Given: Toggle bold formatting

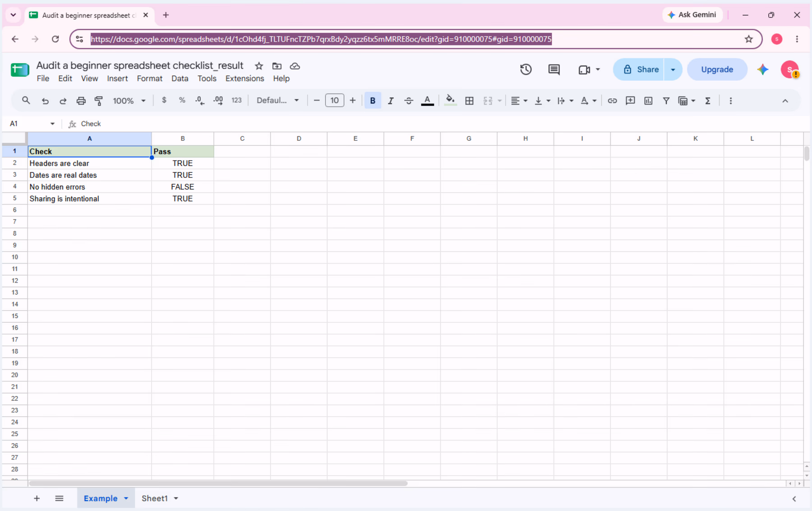Looking at the screenshot, I should pos(373,101).
